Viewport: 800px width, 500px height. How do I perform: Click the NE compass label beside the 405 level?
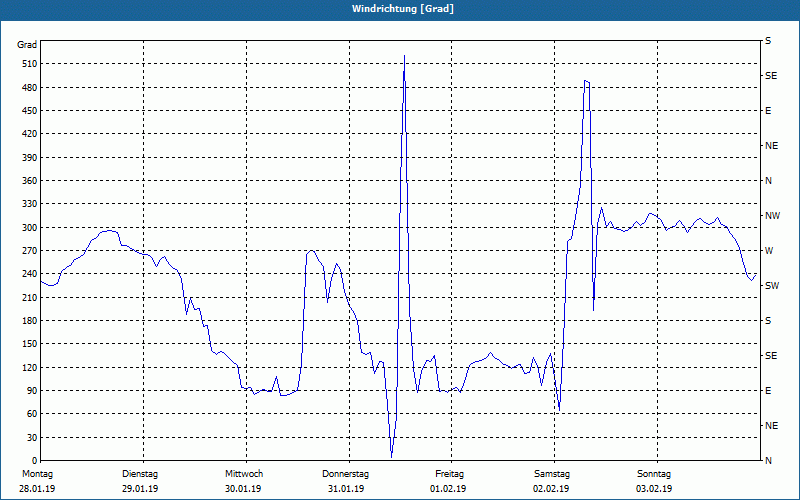771,146
